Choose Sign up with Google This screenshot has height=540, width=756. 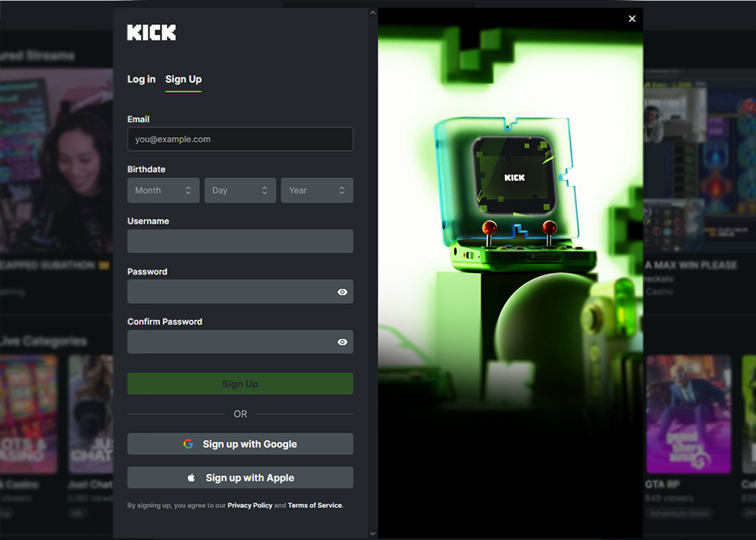click(x=240, y=444)
